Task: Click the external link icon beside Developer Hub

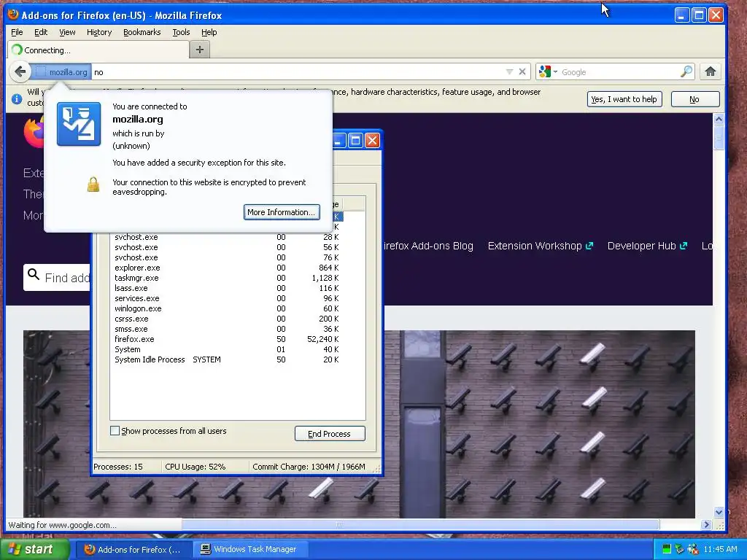Action: point(684,246)
